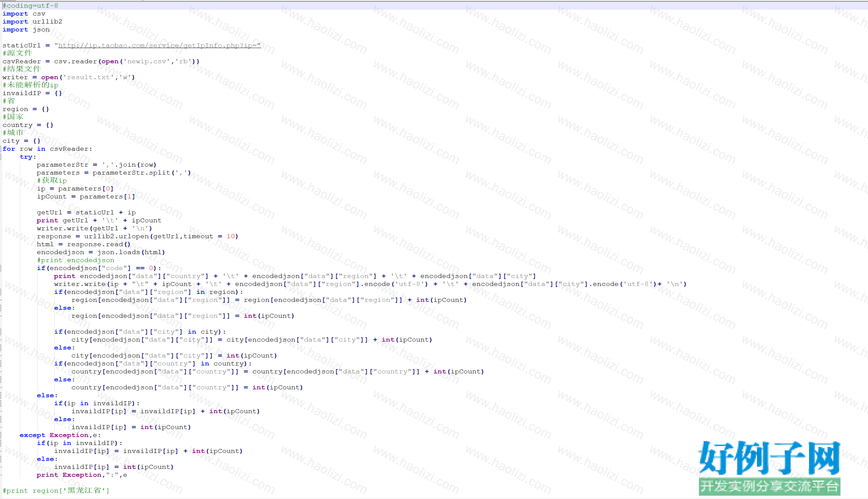The image size is (868, 499).
Task: Click the '#print encodedjson' comment
Action: pyautogui.click(x=76, y=260)
